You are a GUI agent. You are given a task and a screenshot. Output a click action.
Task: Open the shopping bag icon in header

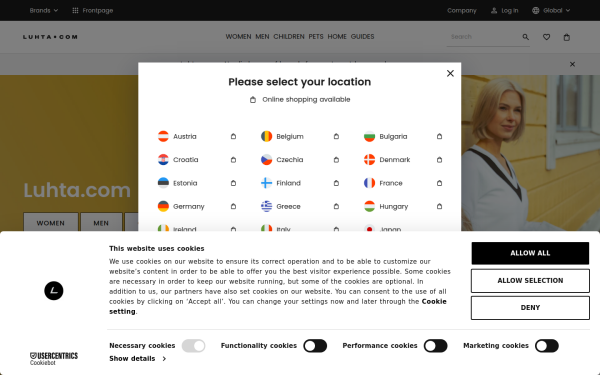pyautogui.click(x=567, y=37)
